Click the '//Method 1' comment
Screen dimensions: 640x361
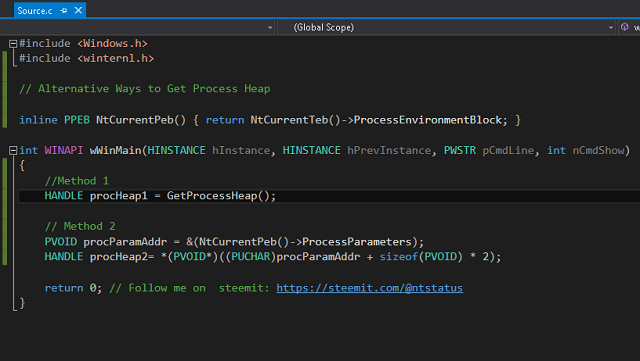coord(77,181)
